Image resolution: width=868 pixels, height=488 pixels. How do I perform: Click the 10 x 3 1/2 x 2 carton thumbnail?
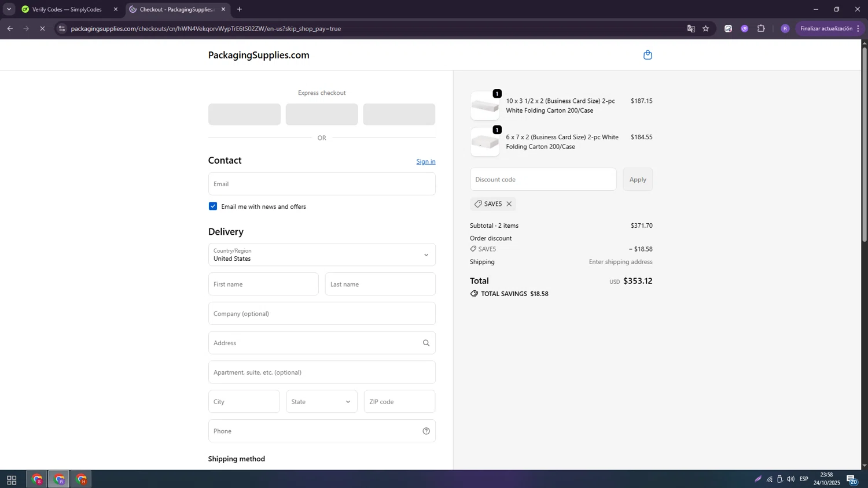tap(485, 106)
